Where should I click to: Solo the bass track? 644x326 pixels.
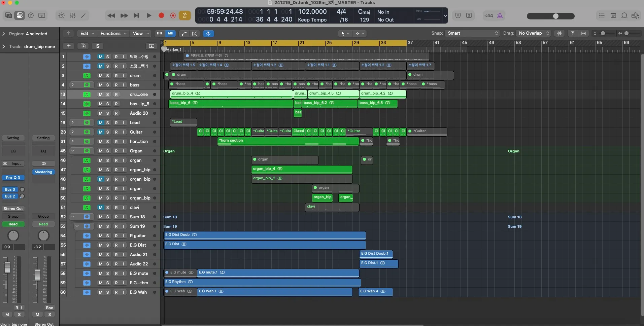[x=108, y=85]
